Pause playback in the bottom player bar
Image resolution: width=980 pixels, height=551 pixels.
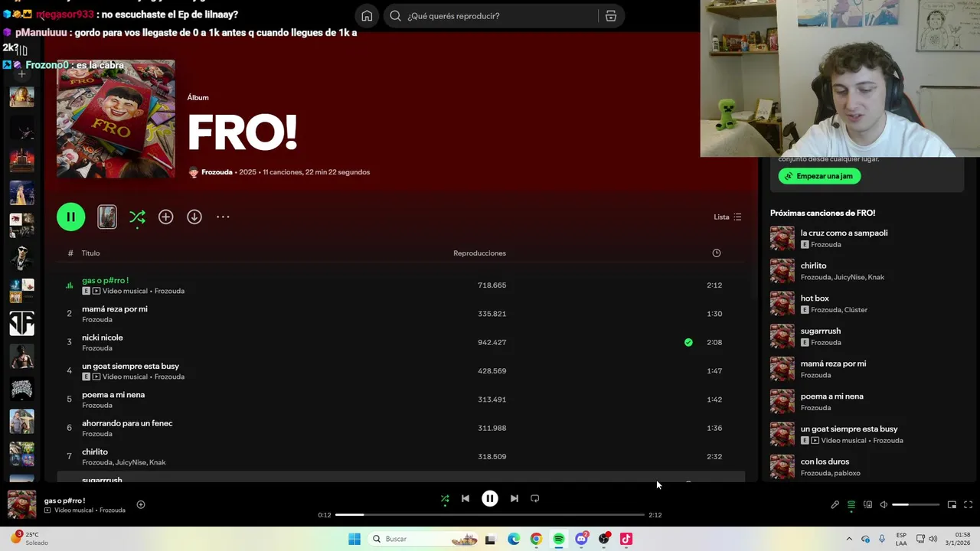pyautogui.click(x=490, y=499)
